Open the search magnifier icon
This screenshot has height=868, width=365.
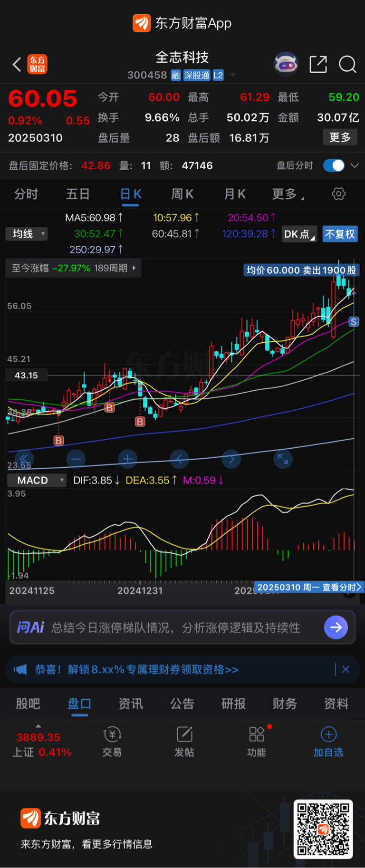347,64
